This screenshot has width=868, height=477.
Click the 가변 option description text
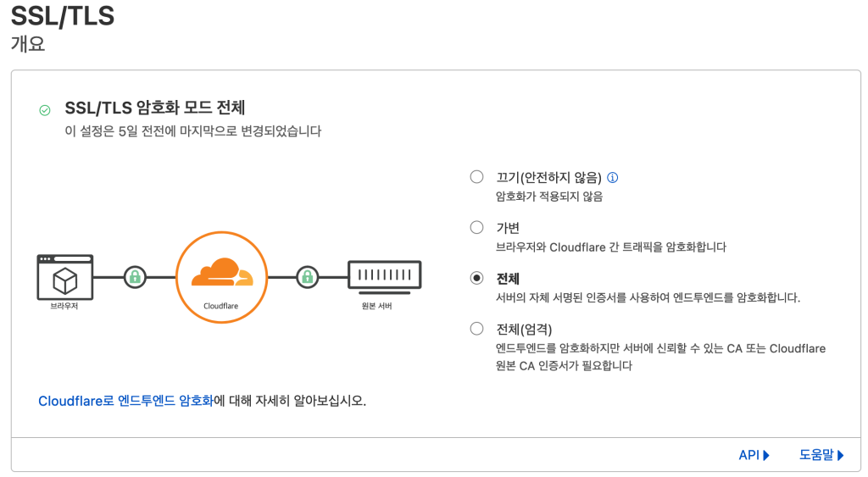tap(610, 247)
